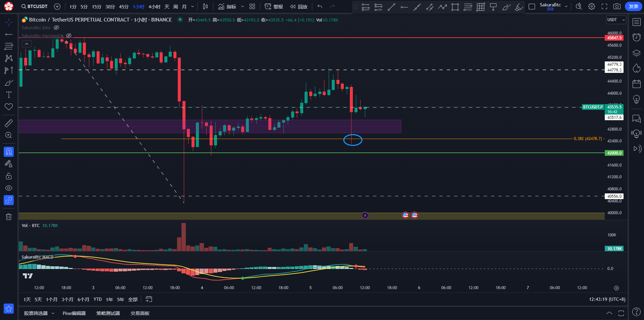Open the 交易面板 tab
Image resolution: width=644 pixels, height=320 pixels.
point(140,313)
